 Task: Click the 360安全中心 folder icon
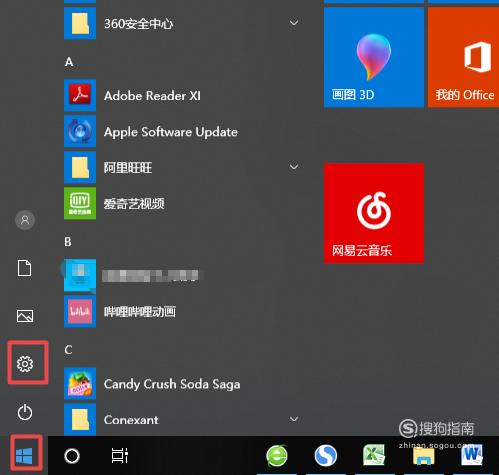[x=80, y=23]
